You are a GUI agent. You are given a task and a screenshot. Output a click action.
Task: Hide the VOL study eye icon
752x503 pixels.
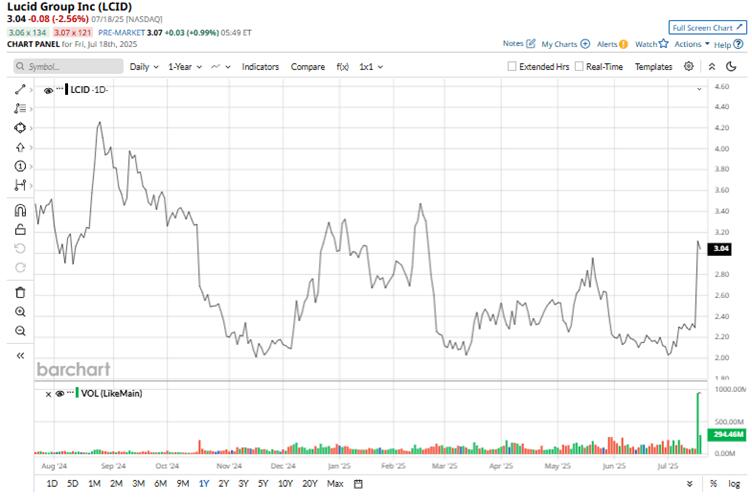(59, 394)
